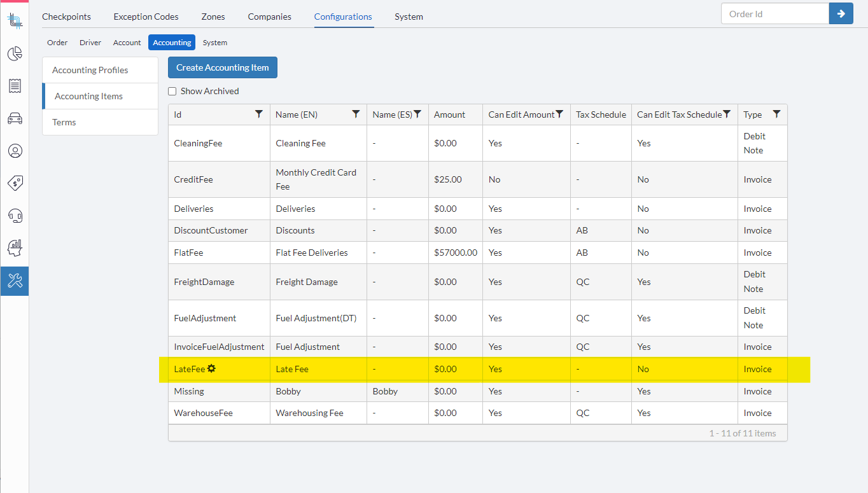868x493 pixels.
Task: Filter the Can Edit Amount column
Action: [559, 114]
